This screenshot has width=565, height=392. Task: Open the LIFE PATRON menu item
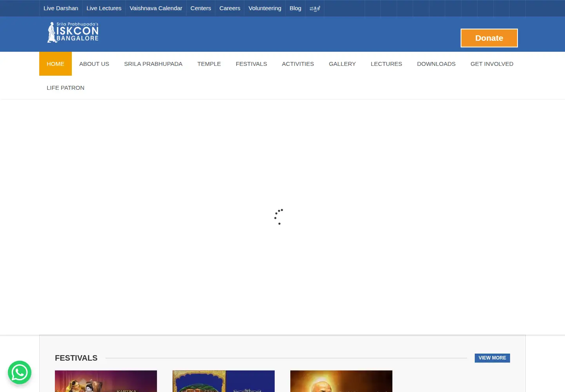point(66,88)
